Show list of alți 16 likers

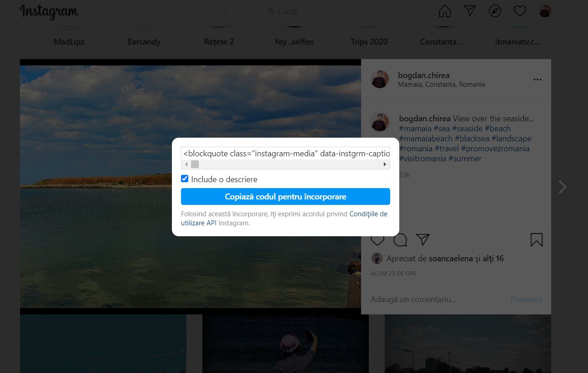(x=493, y=259)
